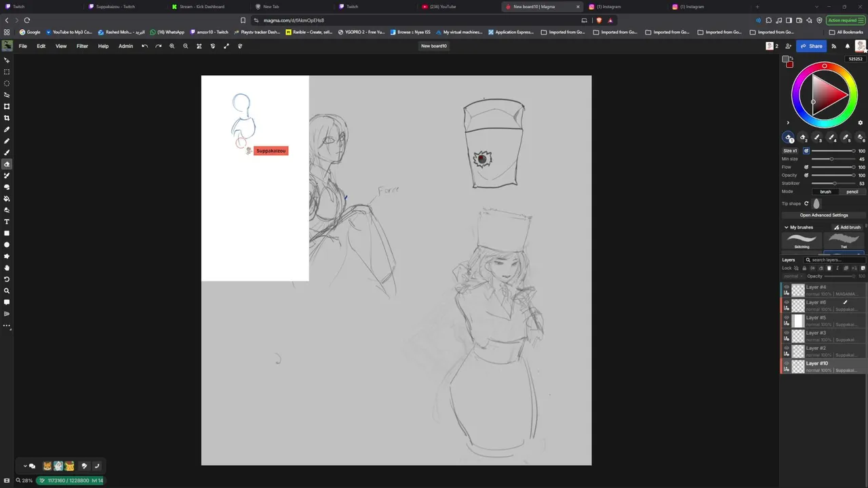Toggle pressure control for Opacity

click(806, 175)
